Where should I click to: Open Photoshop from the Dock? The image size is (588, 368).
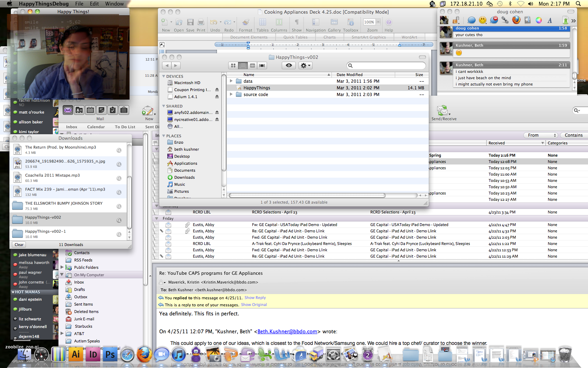[x=110, y=354]
